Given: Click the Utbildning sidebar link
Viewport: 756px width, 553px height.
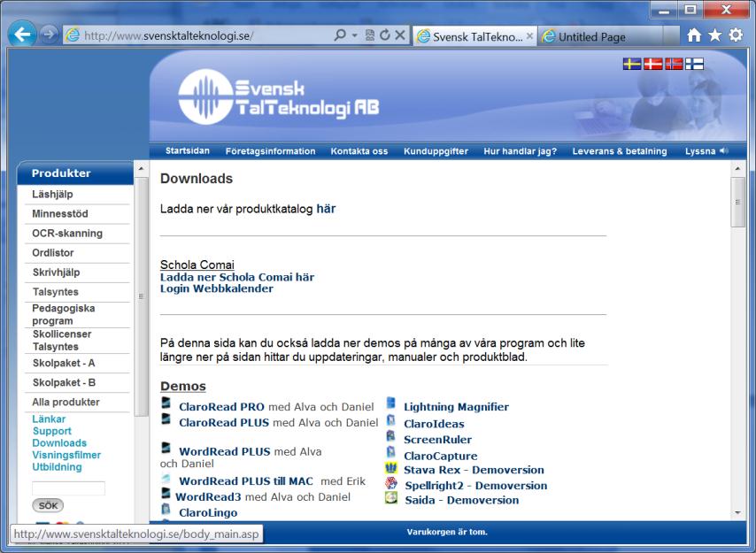Looking at the screenshot, I should click(57, 467).
